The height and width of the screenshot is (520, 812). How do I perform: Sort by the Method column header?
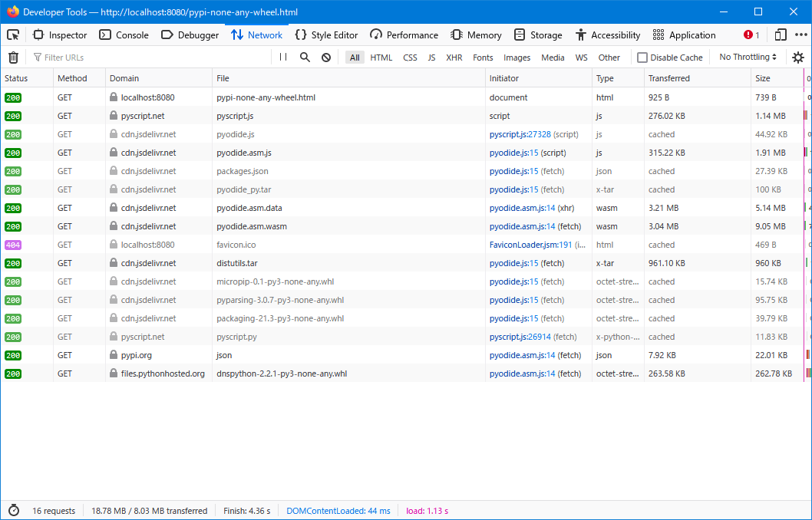pos(79,78)
